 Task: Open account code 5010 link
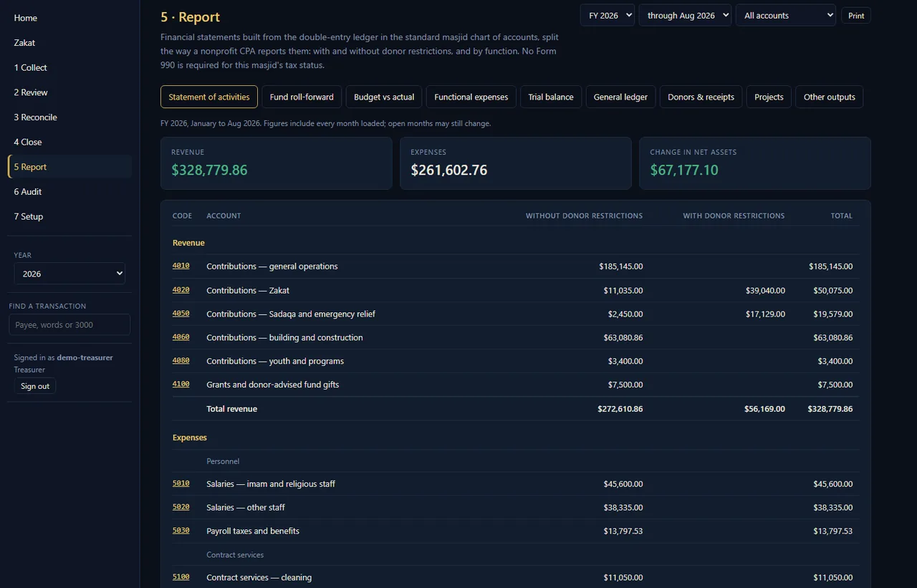(x=181, y=483)
